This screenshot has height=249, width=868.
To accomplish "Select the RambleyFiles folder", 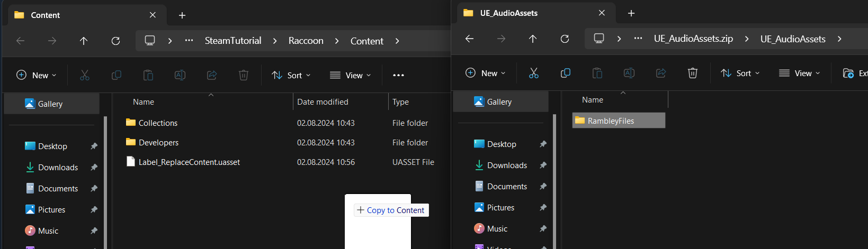I will click(611, 121).
